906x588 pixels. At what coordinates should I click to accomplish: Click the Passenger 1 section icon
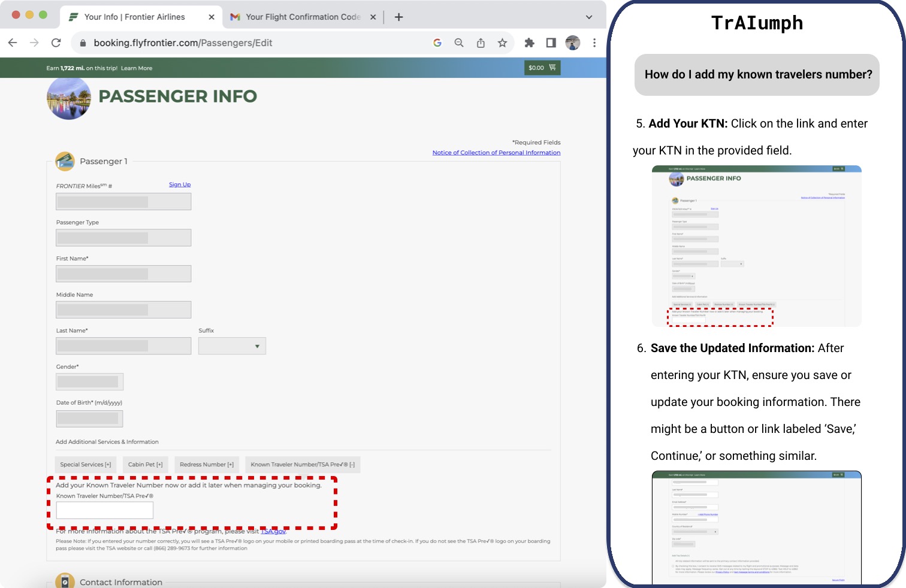tap(65, 161)
